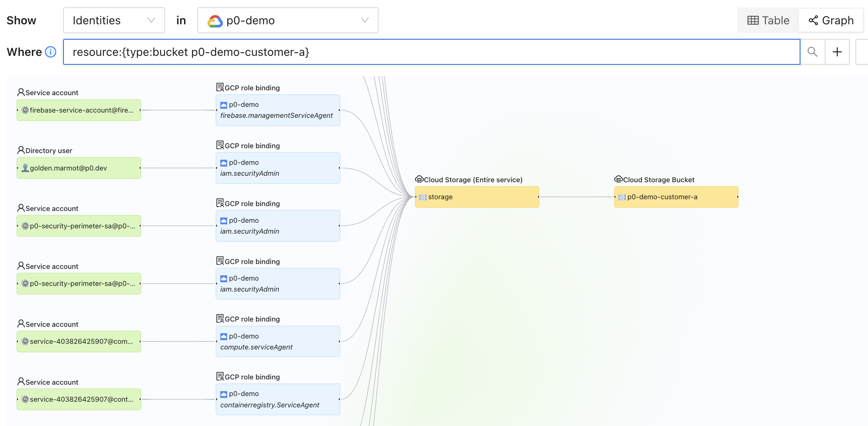Select the containerregistry.ServiceAgent role binding node
This screenshot has width=868, height=426.
point(277,399)
